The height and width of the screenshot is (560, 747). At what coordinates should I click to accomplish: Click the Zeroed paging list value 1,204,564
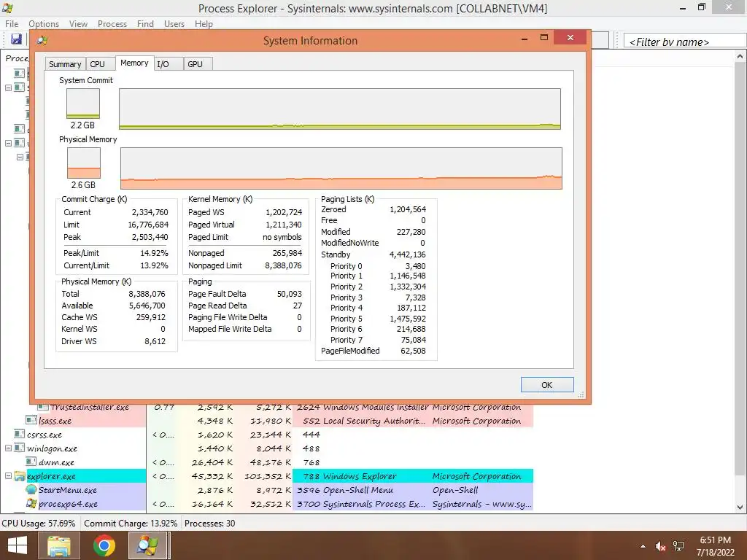(x=408, y=209)
